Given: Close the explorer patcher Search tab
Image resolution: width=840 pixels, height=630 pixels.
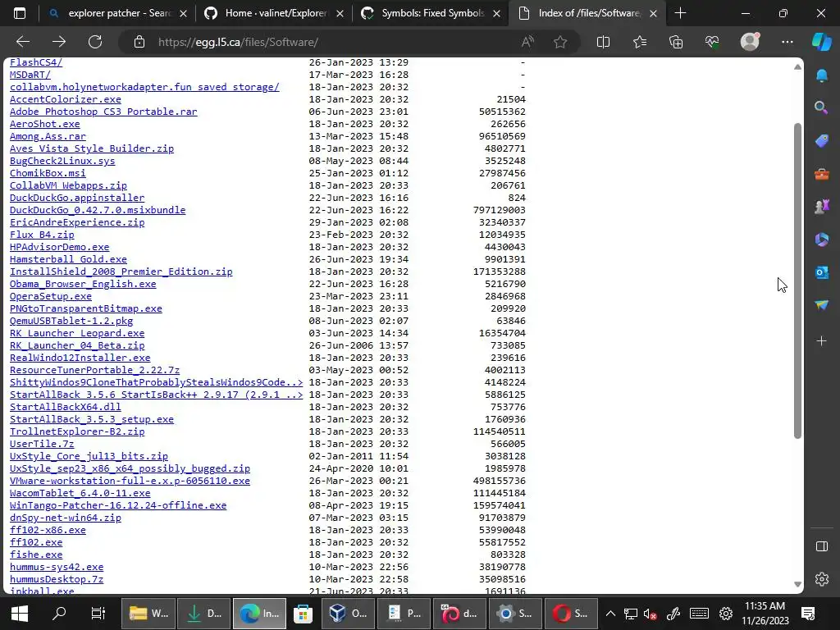Looking at the screenshot, I should (183, 13).
